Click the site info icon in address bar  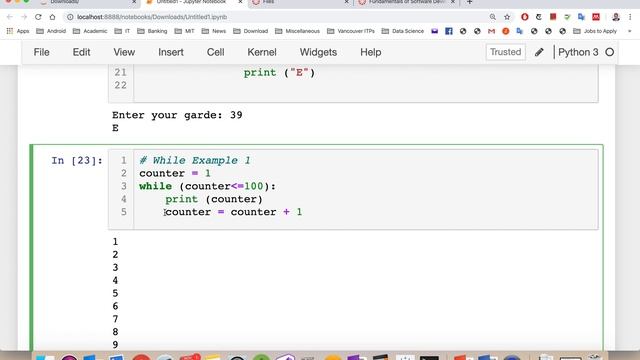coord(70,17)
